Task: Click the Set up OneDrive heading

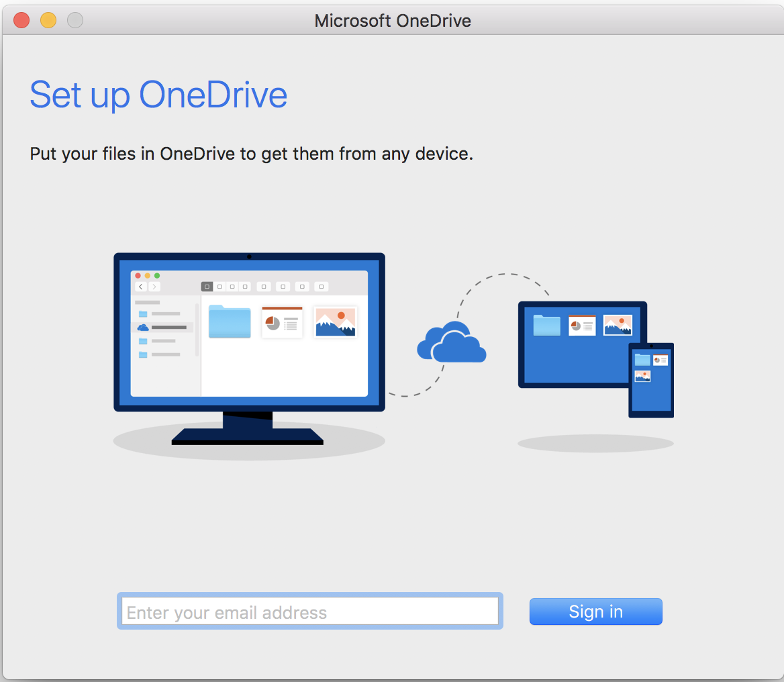Action: [158, 94]
